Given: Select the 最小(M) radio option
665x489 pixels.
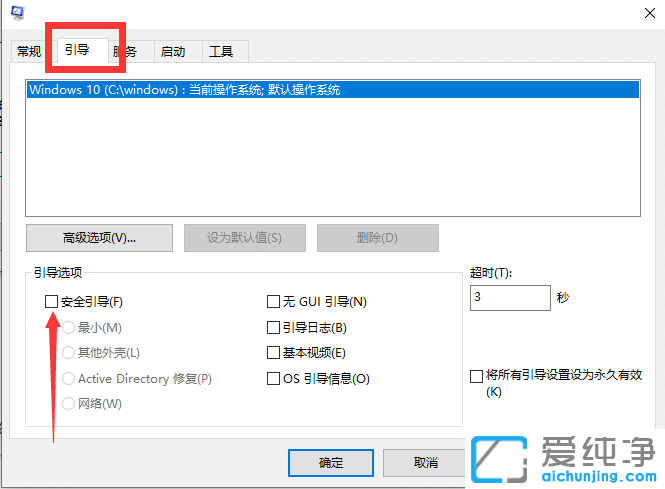Looking at the screenshot, I should [69, 327].
